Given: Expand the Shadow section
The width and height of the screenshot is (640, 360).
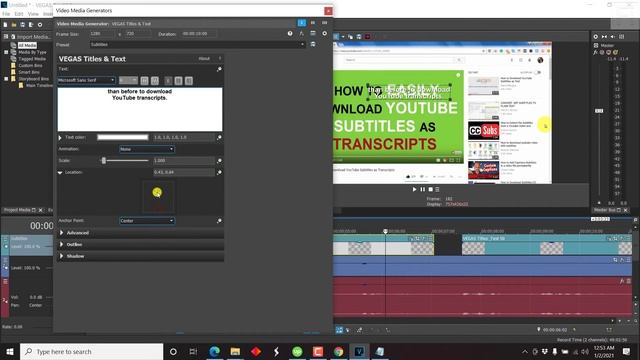Looking at the screenshot, I should pos(62,256).
